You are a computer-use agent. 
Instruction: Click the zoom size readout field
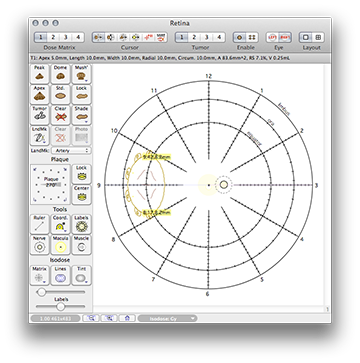click(55, 318)
